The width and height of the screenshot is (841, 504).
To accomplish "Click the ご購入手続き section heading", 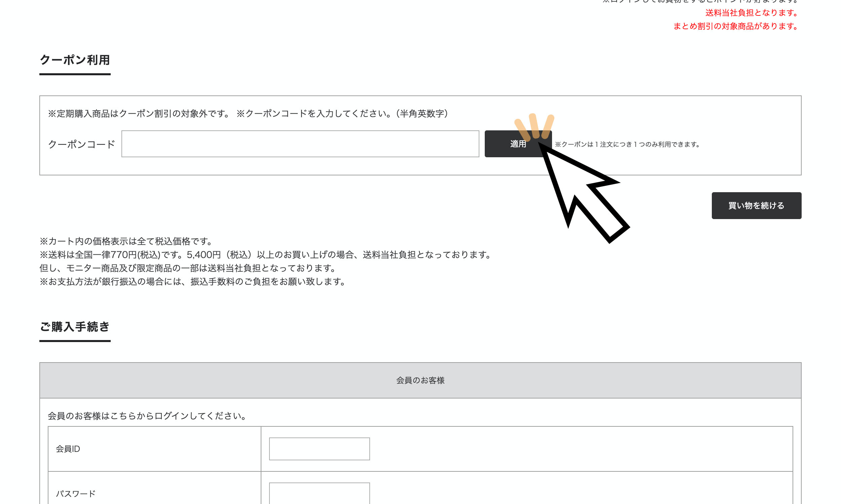I will tap(75, 327).
